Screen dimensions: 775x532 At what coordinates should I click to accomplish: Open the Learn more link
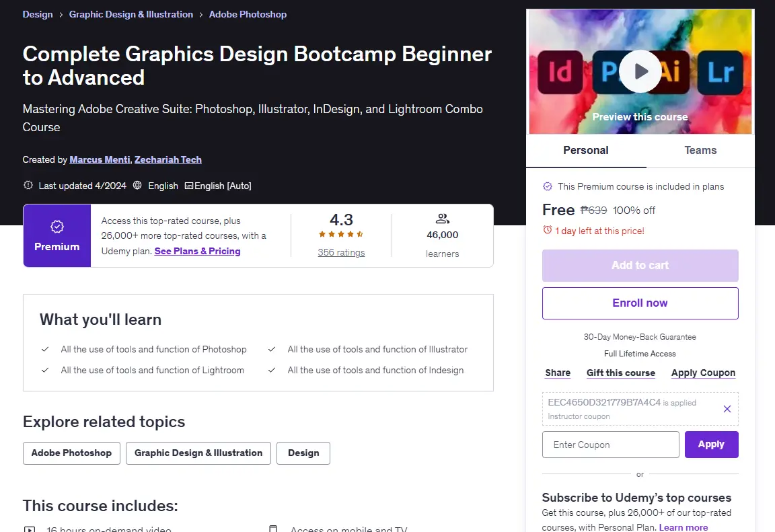683,527
